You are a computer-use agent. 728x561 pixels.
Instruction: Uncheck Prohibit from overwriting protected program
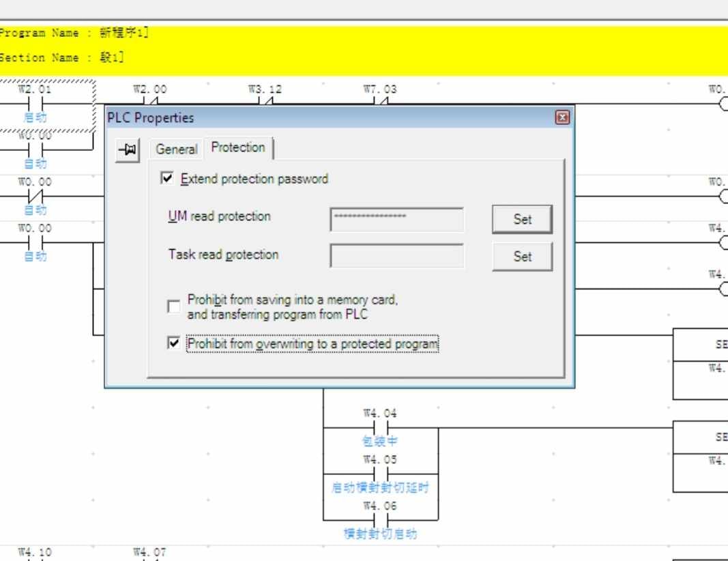tap(174, 343)
